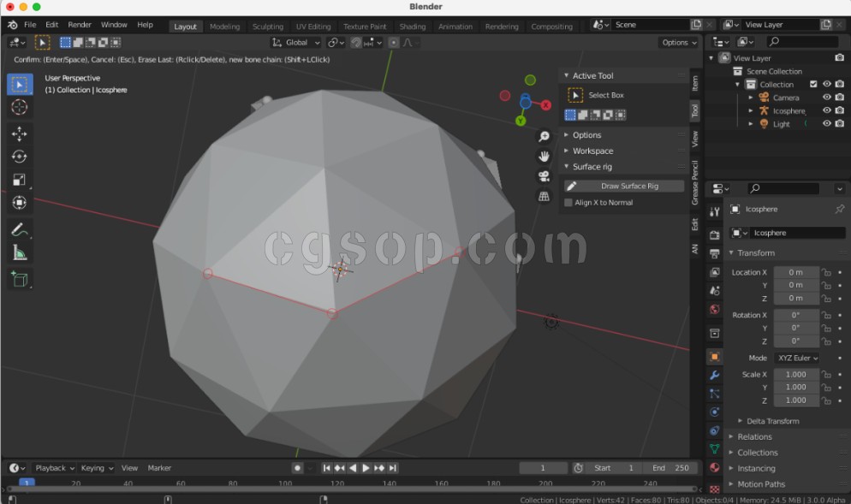Image resolution: width=851 pixels, height=504 pixels.
Task: Click the viewport zoom magnifier icon
Action: (544, 137)
